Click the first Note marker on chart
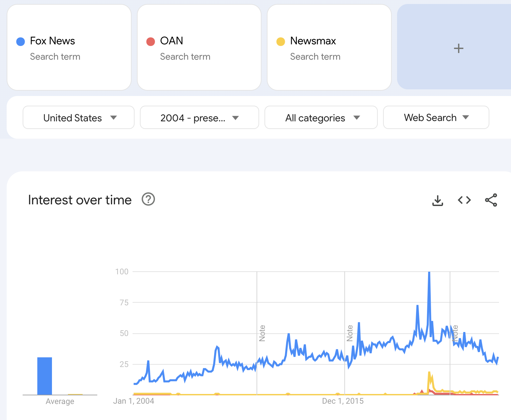 pos(262,333)
